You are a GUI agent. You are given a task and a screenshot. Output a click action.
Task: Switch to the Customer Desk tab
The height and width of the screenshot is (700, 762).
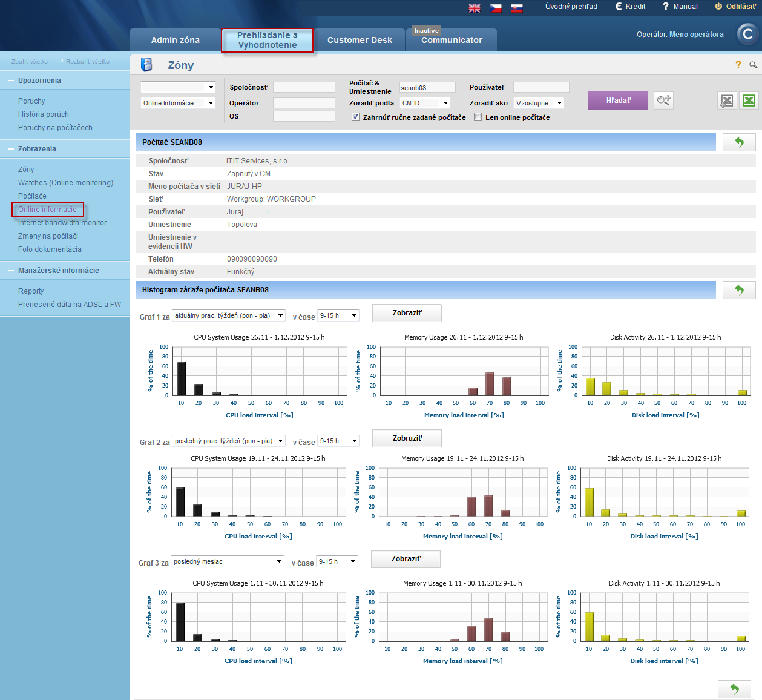tap(360, 40)
